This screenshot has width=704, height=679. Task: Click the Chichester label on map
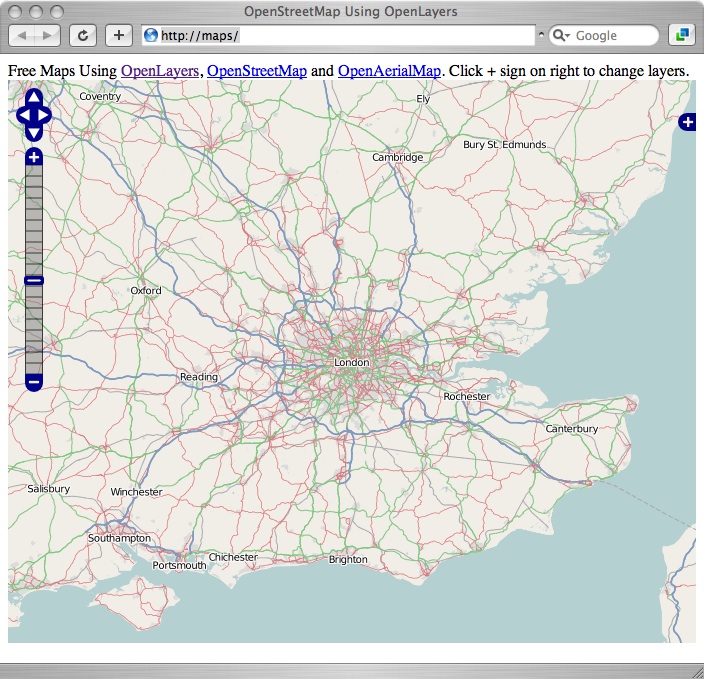click(x=233, y=557)
